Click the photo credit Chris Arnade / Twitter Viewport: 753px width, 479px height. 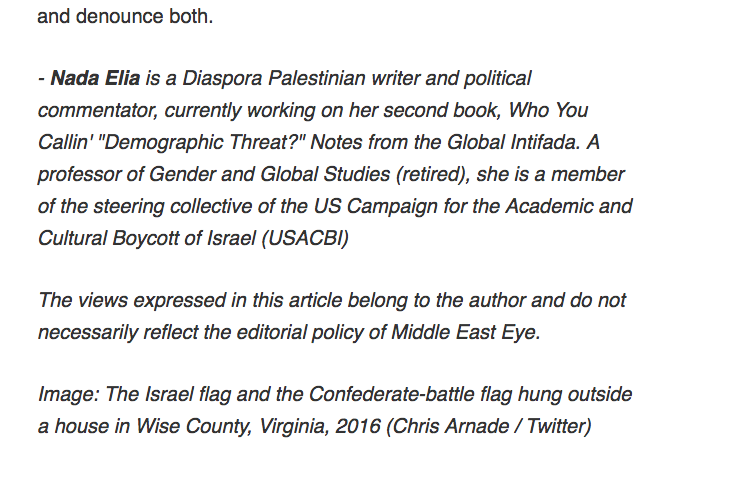click(x=489, y=427)
